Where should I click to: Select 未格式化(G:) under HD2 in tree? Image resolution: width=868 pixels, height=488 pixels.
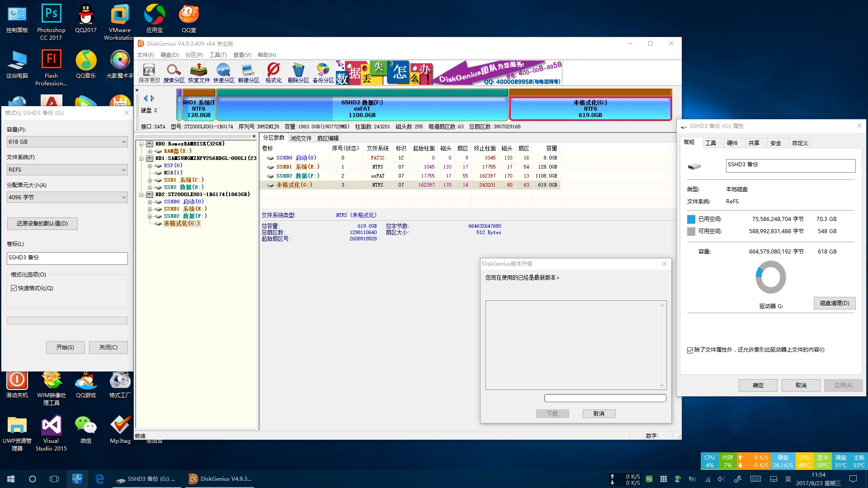click(181, 224)
